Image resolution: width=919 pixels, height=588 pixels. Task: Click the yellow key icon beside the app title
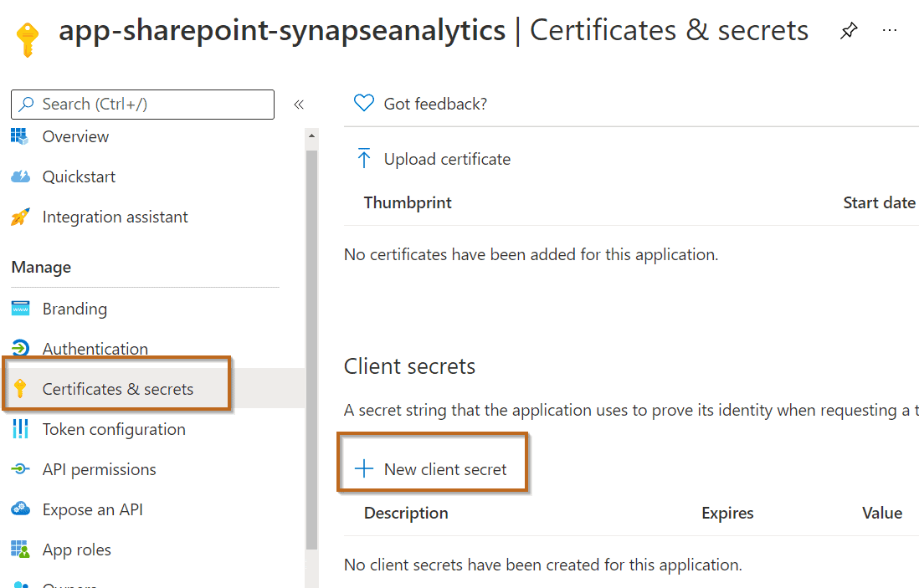click(27, 39)
